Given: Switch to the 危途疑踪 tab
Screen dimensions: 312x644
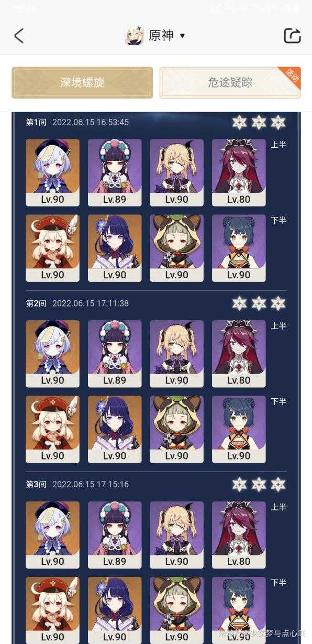Looking at the screenshot, I should tap(230, 82).
